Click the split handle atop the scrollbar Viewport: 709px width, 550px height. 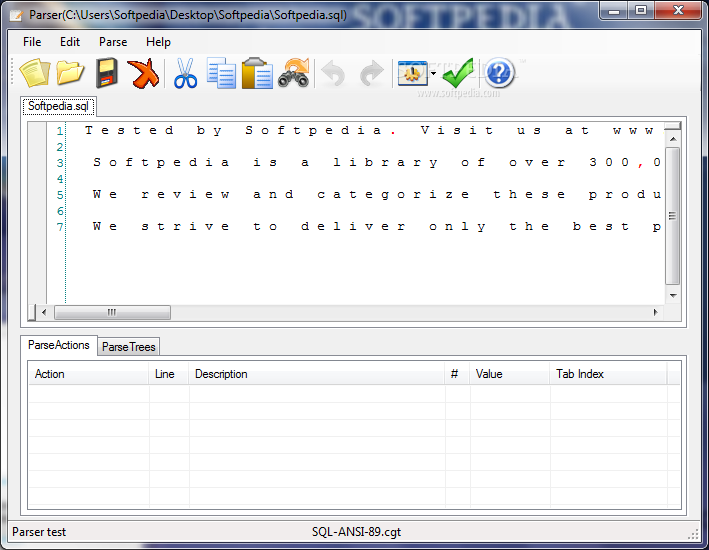click(673, 125)
